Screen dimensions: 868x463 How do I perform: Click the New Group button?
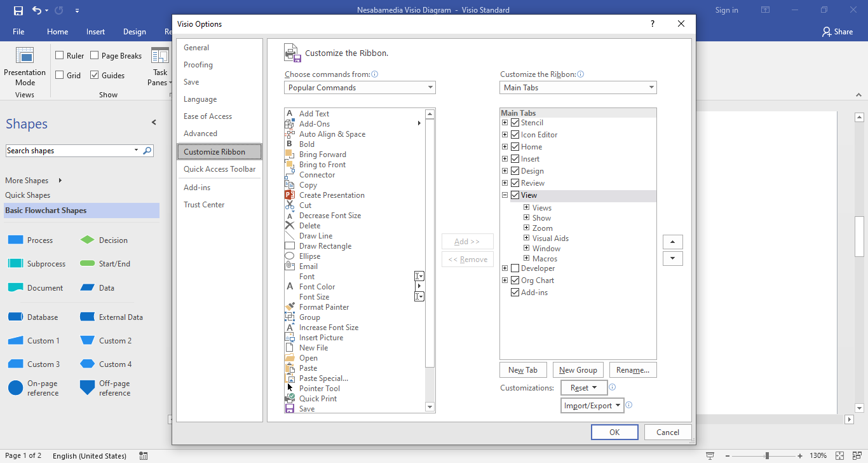pos(578,370)
